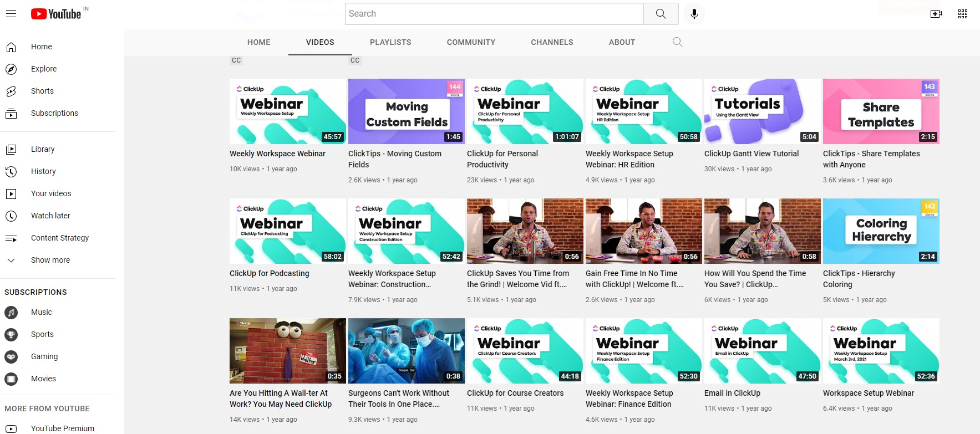
Task: Click the YouTube Premium icon
Action: click(x=11, y=428)
